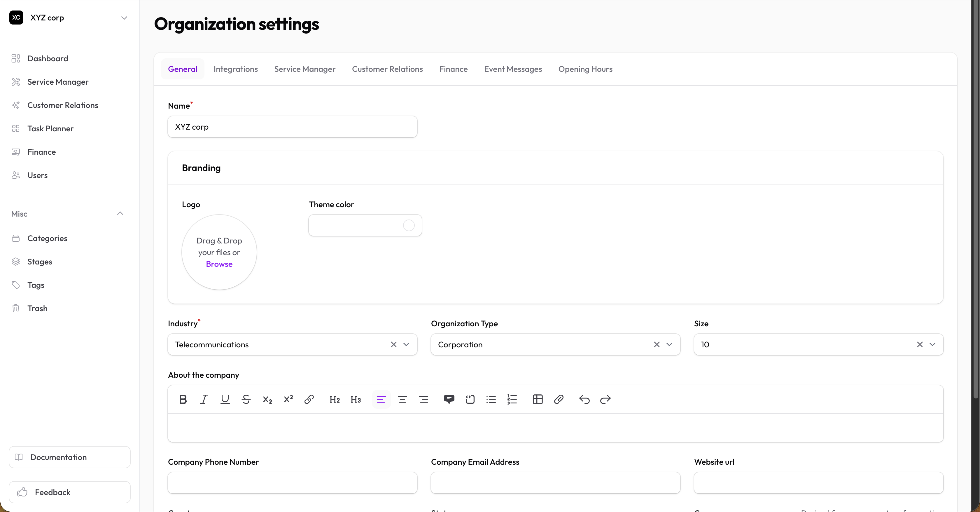Open the Customer Relations settings tab

(387, 69)
